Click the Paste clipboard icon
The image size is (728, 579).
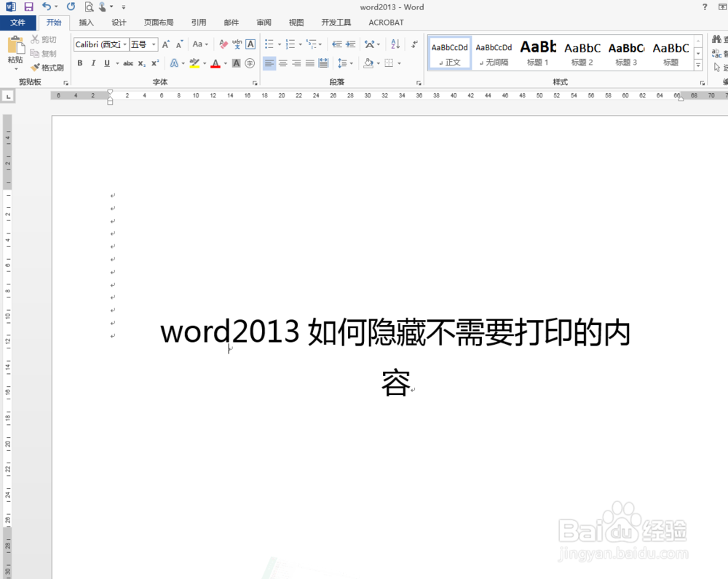click(x=16, y=46)
